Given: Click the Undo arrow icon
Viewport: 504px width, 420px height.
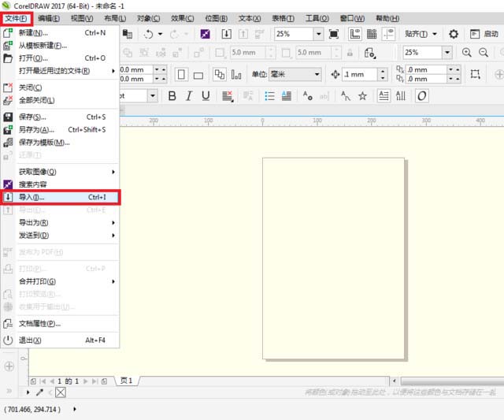Looking at the screenshot, I should (x=148, y=34).
